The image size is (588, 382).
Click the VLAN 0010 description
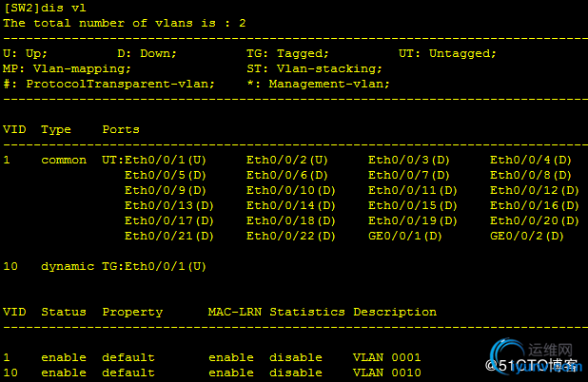tap(387, 373)
